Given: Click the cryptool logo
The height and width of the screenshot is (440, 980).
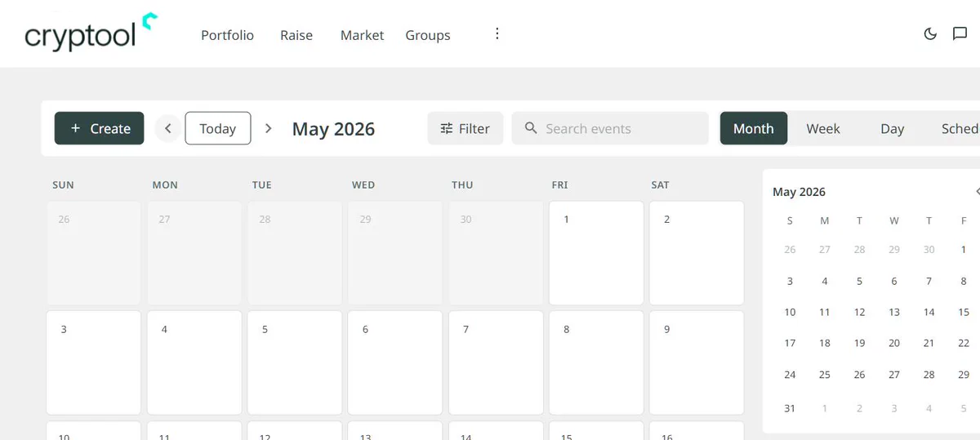Looking at the screenshot, I should pyautogui.click(x=91, y=33).
